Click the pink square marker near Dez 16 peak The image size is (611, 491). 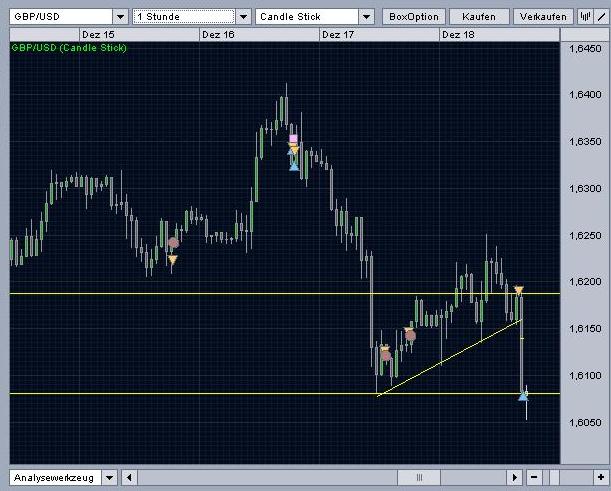(293, 138)
